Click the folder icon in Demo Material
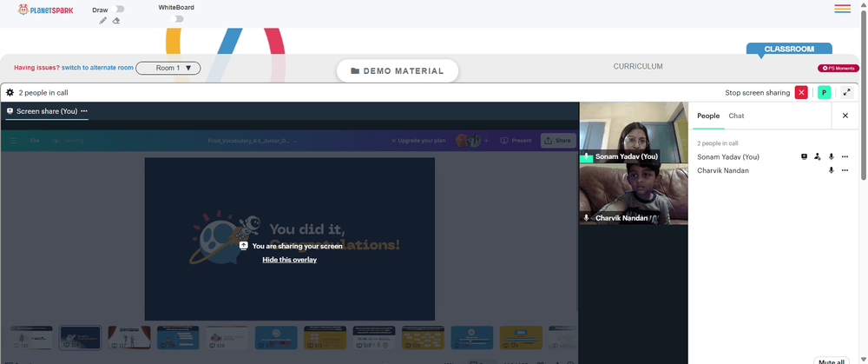868x364 pixels. click(355, 71)
